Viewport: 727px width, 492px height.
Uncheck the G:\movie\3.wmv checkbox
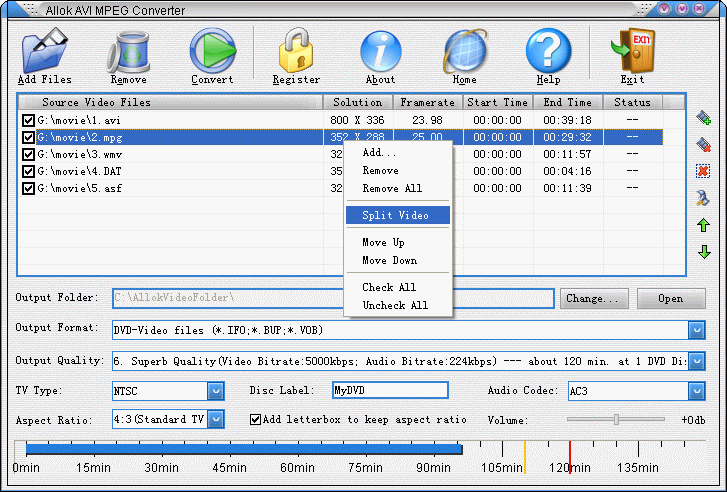[28, 154]
